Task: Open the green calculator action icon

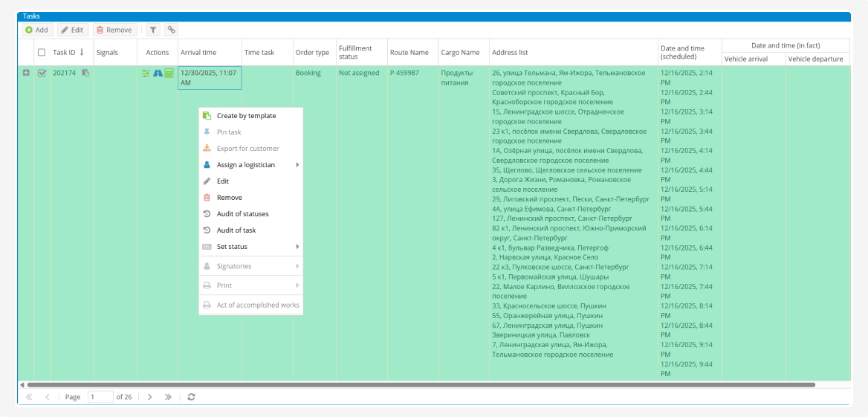Action: click(169, 73)
